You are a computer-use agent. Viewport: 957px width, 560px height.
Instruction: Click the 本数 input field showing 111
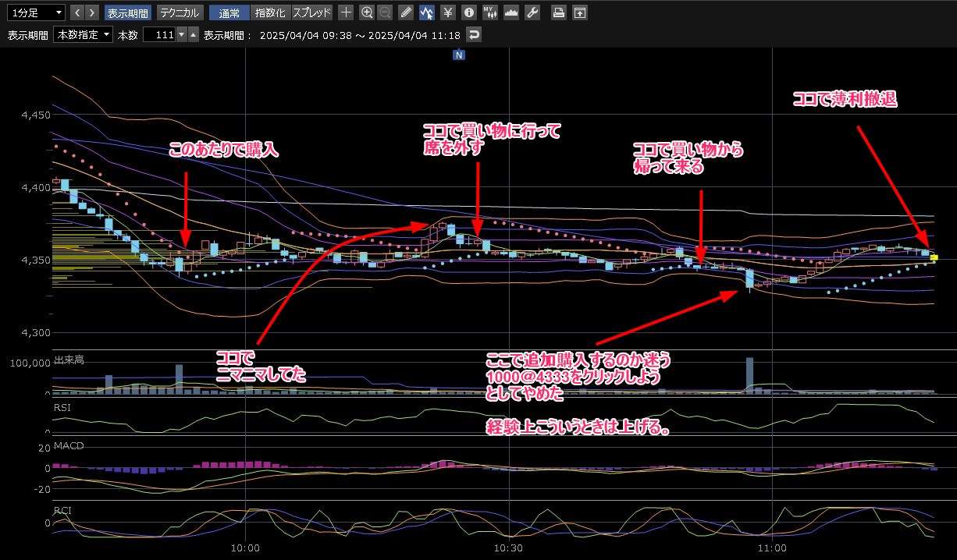coord(159,35)
